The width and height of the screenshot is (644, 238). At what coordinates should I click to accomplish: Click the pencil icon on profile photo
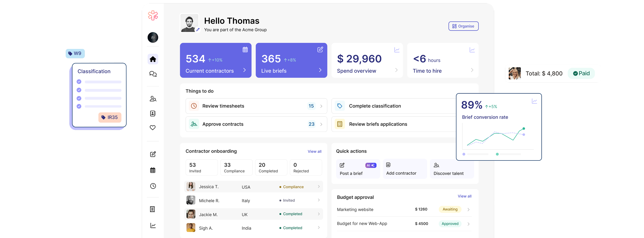[198, 30]
